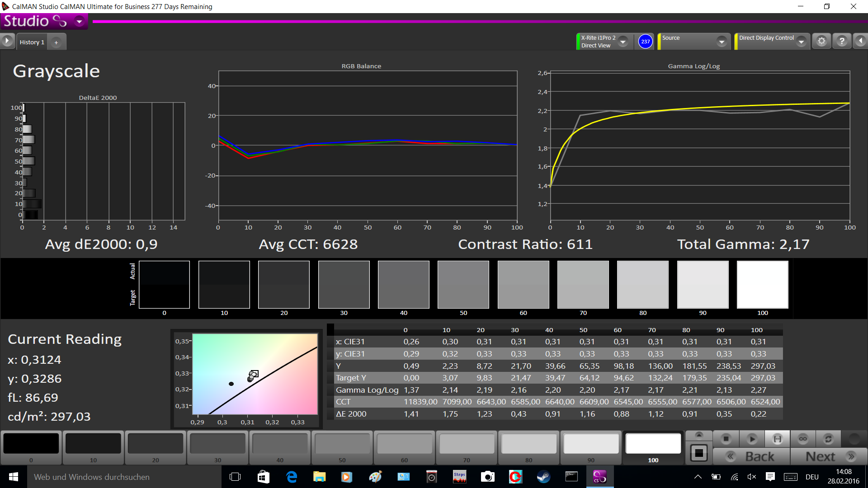The width and height of the screenshot is (868, 488).
Task: Open the help question mark icon
Action: point(841,41)
